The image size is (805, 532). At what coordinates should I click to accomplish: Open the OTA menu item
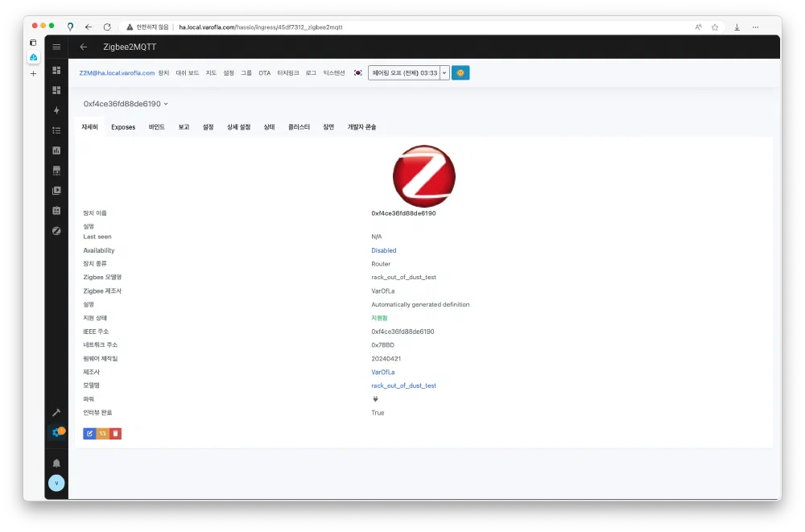point(265,73)
